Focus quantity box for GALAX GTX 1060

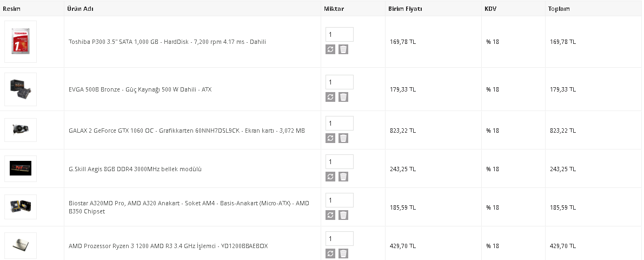point(339,123)
